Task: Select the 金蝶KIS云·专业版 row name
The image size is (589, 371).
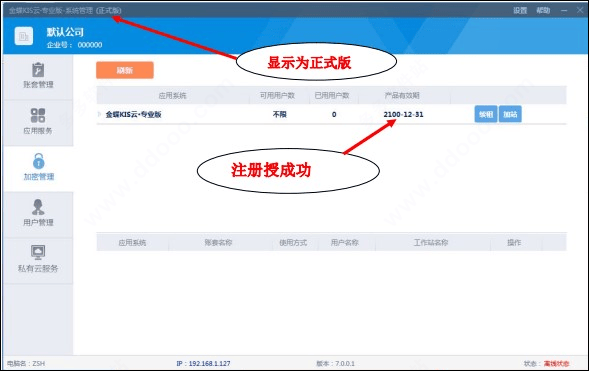Action: [x=133, y=115]
